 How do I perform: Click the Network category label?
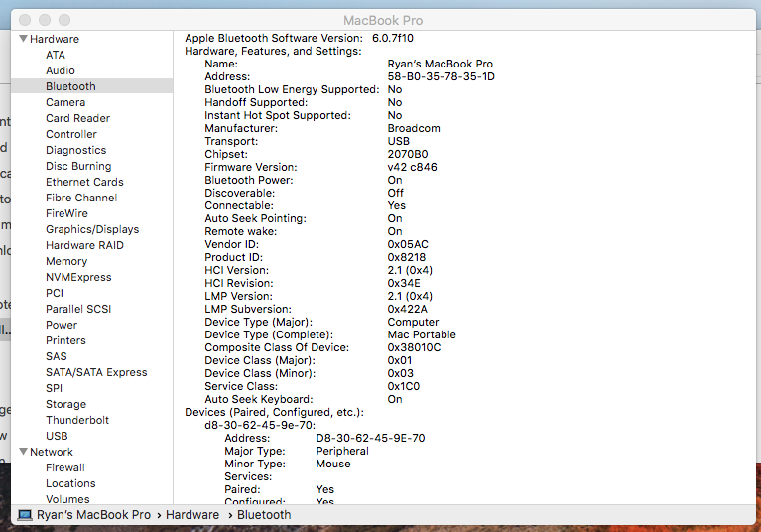52,452
